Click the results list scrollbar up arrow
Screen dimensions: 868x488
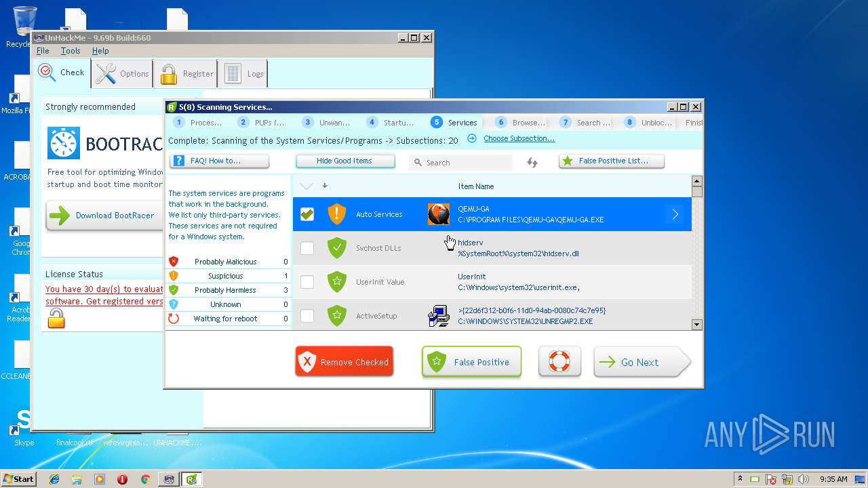696,181
